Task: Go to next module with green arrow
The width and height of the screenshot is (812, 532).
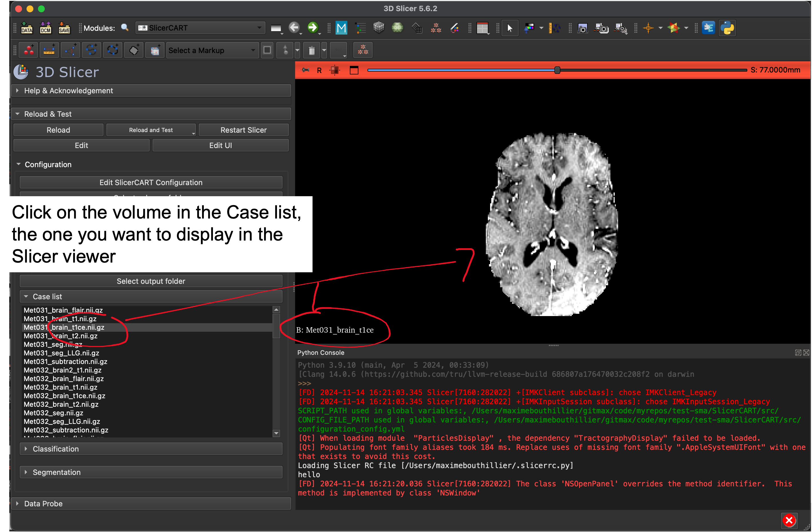Action: [x=312, y=28]
